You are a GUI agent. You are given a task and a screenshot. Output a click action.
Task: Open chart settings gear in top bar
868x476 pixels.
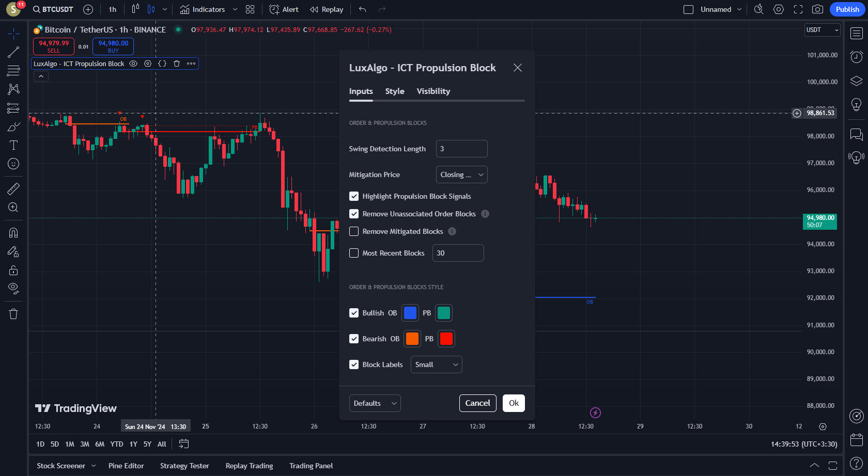tap(779, 9)
